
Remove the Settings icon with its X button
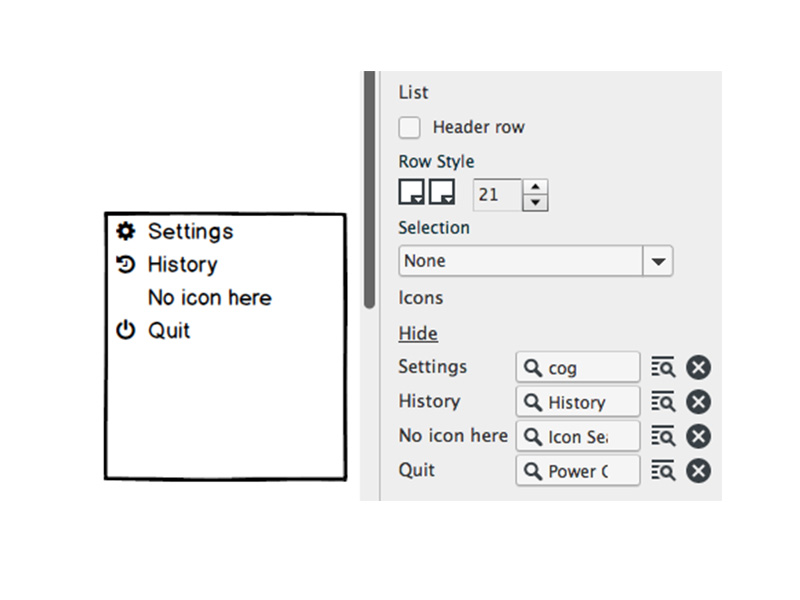[697, 367]
